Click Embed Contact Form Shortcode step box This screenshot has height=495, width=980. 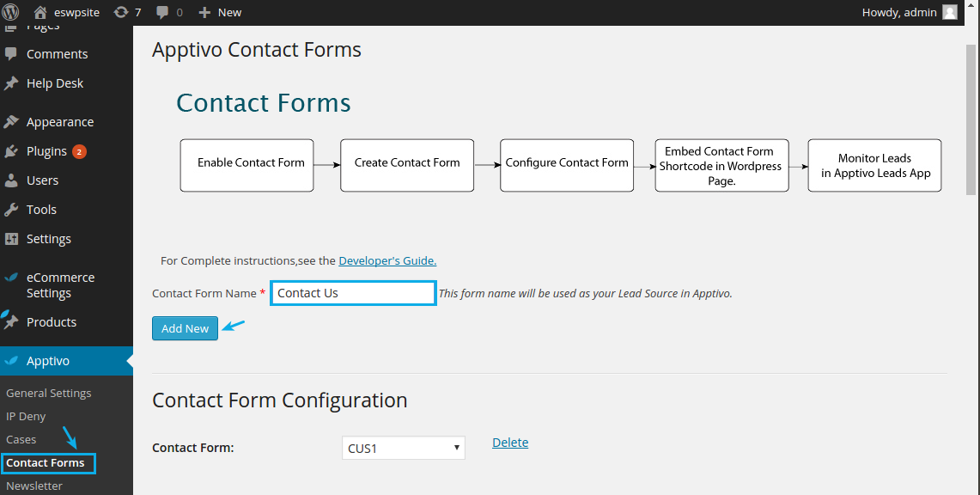coord(721,165)
